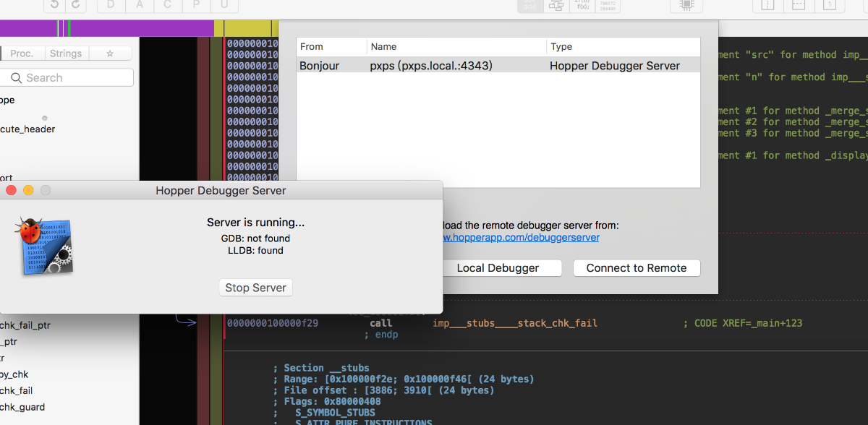Select the chk_fail_ptr entry in the sidebar
This screenshot has height=425, width=868.
(25, 325)
